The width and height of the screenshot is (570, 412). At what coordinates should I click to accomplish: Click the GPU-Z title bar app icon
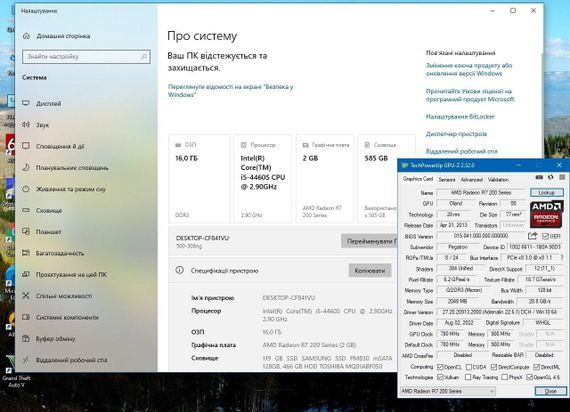[x=405, y=165]
